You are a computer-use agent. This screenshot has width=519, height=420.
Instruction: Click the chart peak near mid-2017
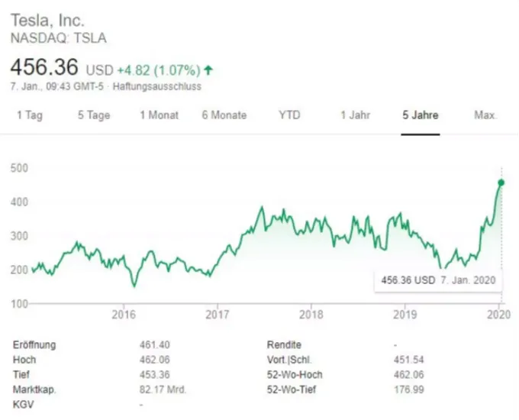[262, 208]
